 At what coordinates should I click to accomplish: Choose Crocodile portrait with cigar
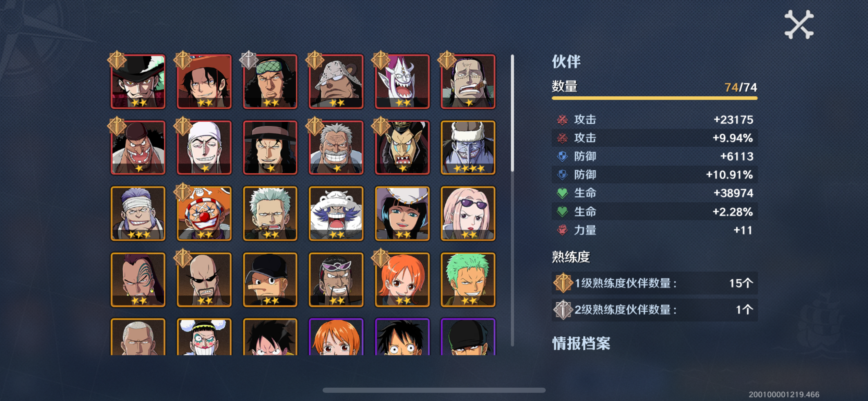[x=468, y=82]
